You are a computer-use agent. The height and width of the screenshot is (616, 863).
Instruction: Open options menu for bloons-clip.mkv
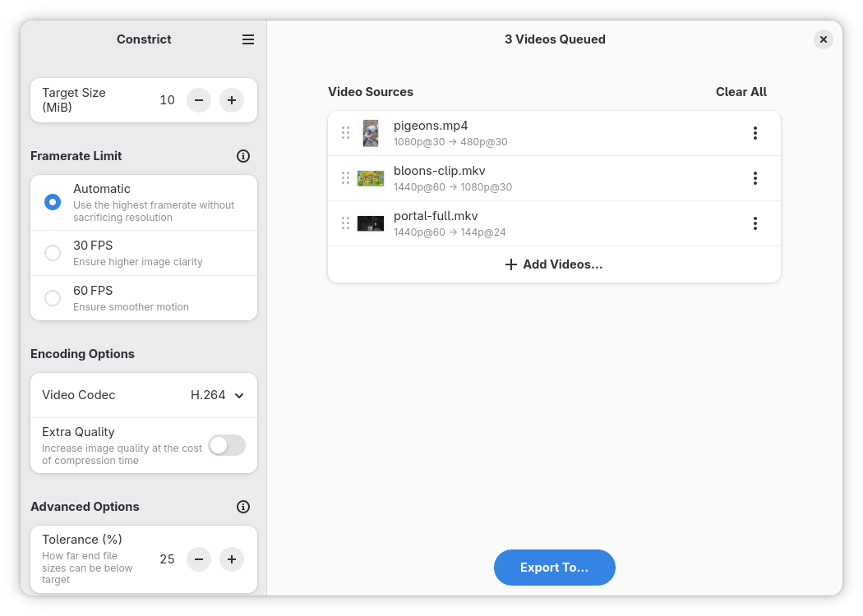[x=755, y=178]
